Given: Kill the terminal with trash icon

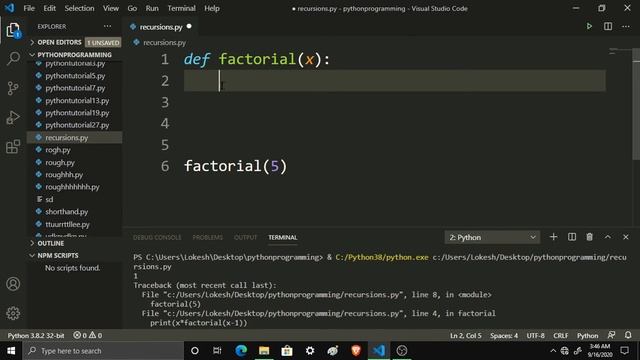Looking at the screenshot, I should (589, 237).
